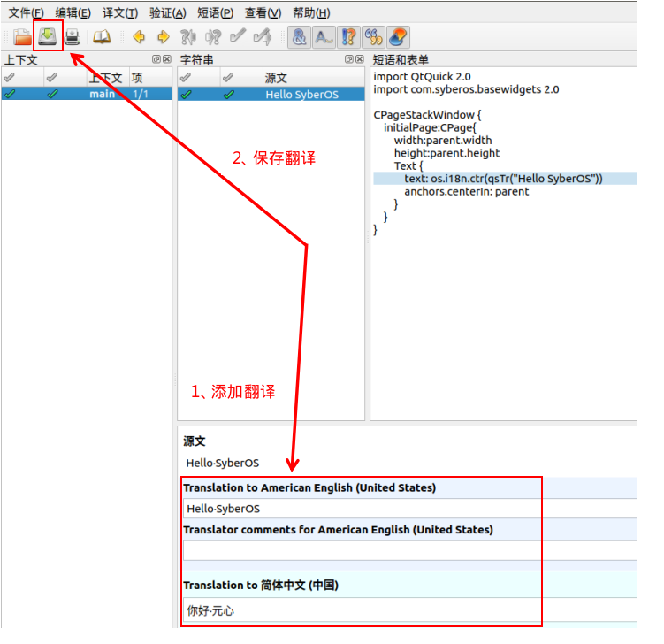Click the Print toolbar icon
This screenshot has width=664, height=644.
pos(72,37)
